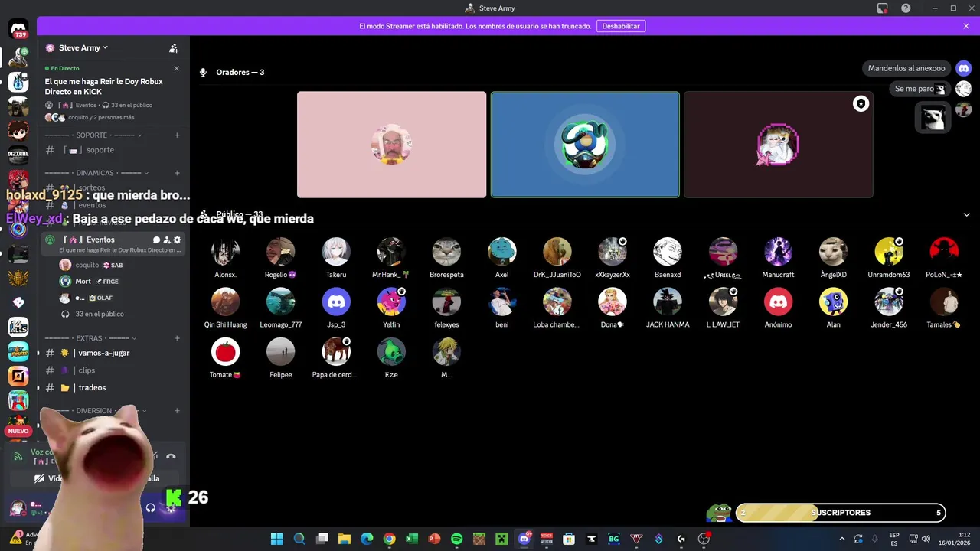The image size is (980, 551).
Task: Select the dark third speaker tile
Action: (x=778, y=145)
